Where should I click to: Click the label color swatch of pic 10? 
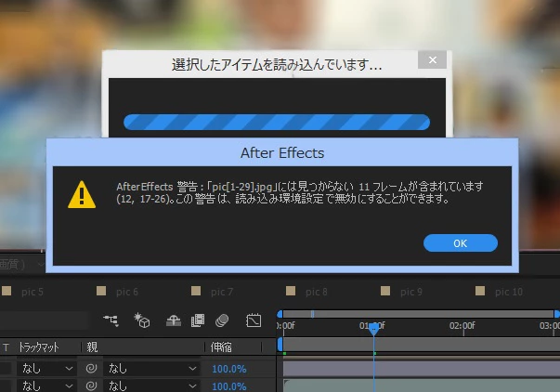pyautogui.click(x=480, y=291)
